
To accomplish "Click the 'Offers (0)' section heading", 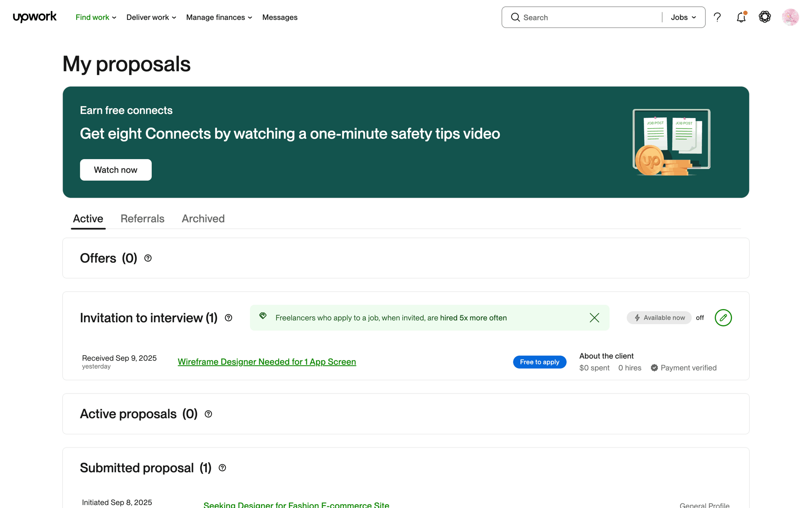I will [109, 258].
